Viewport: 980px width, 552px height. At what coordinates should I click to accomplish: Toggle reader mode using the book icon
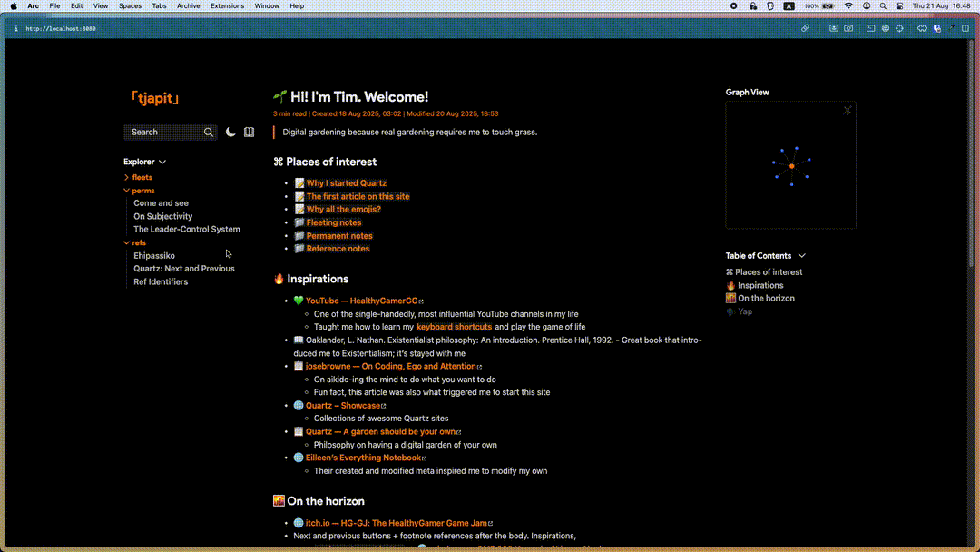click(249, 133)
